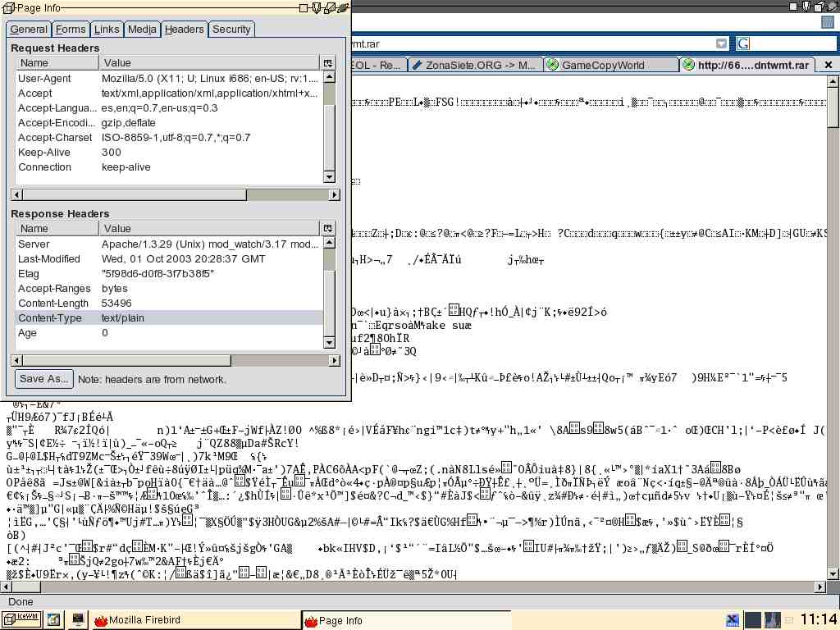Click Response Headers horizontal scroll left arrow
The height and width of the screenshot is (630, 840).
[x=16, y=361]
